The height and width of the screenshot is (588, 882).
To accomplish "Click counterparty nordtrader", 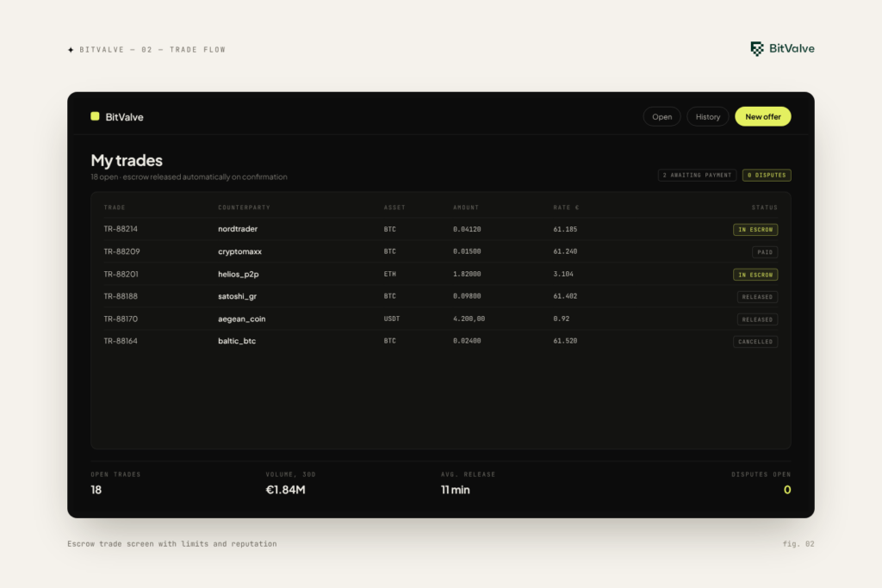I will (x=238, y=229).
